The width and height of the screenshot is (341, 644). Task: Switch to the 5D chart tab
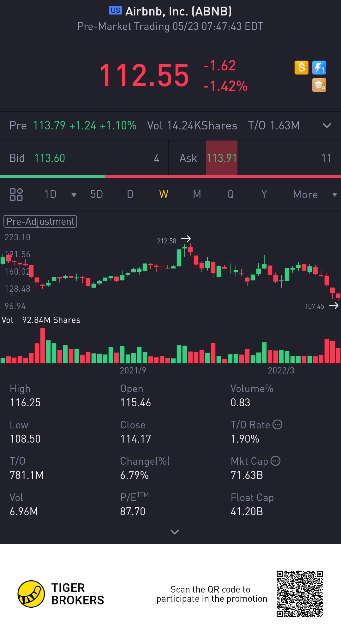tap(97, 194)
